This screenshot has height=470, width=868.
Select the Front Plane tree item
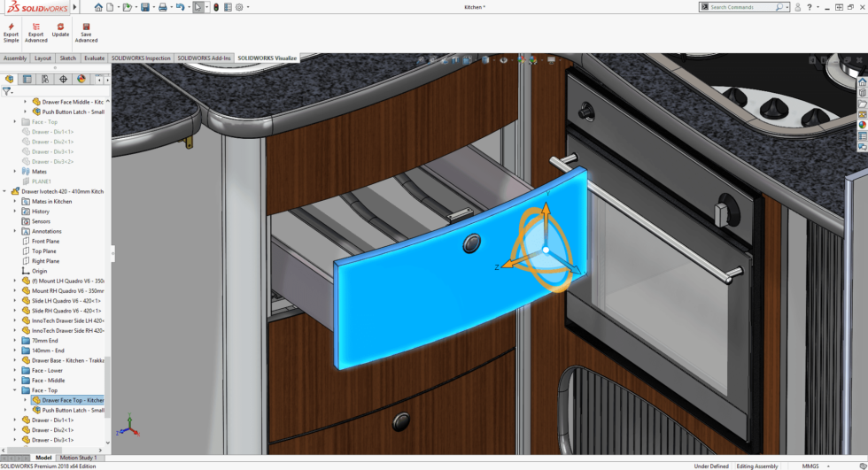point(45,241)
